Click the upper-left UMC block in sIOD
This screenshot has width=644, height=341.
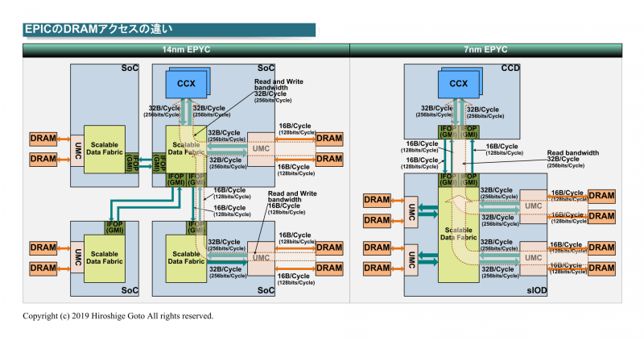(x=411, y=212)
